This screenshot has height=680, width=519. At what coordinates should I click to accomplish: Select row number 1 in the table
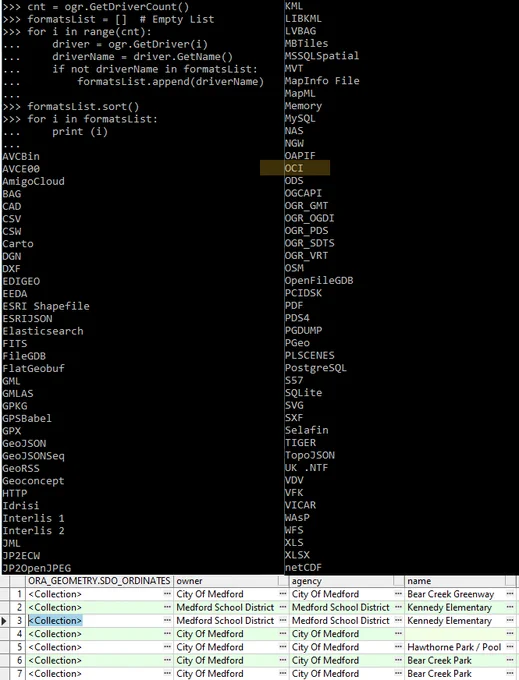tap(18, 594)
